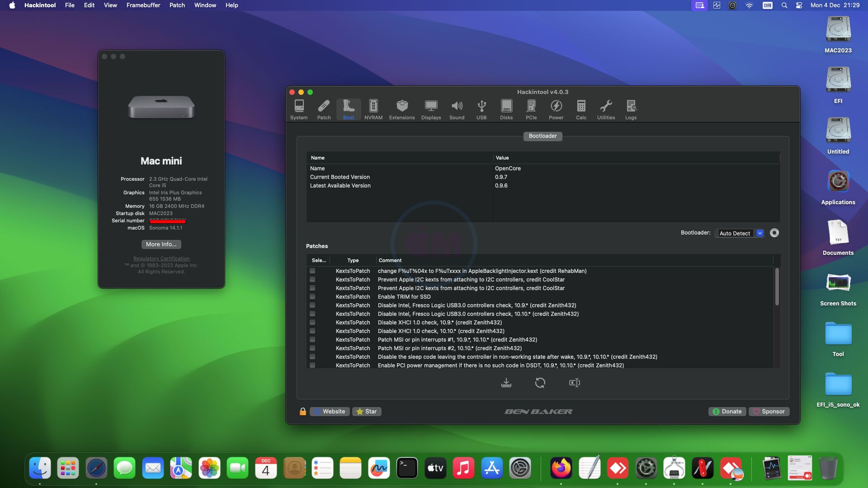Sort bootloader table by the Name column header

pyautogui.click(x=400, y=158)
